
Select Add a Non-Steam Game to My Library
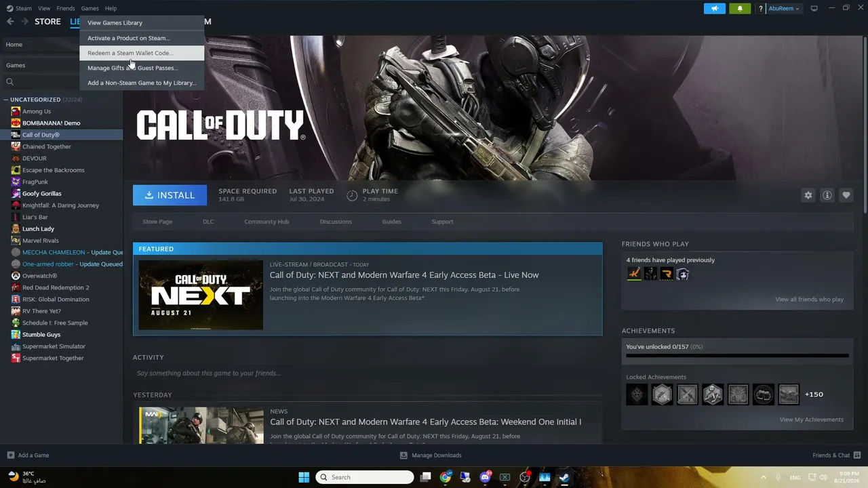[x=142, y=83]
